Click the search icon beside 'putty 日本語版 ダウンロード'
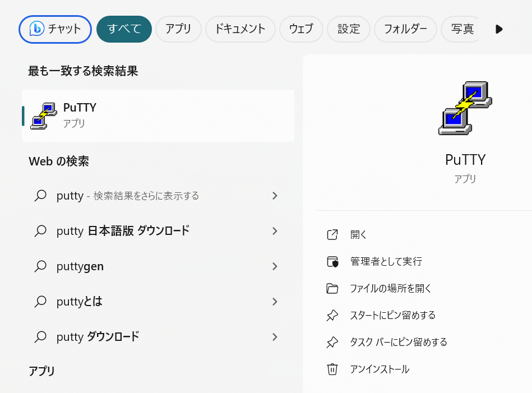The height and width of the screenshot is (393, 532). coord(40,231)
